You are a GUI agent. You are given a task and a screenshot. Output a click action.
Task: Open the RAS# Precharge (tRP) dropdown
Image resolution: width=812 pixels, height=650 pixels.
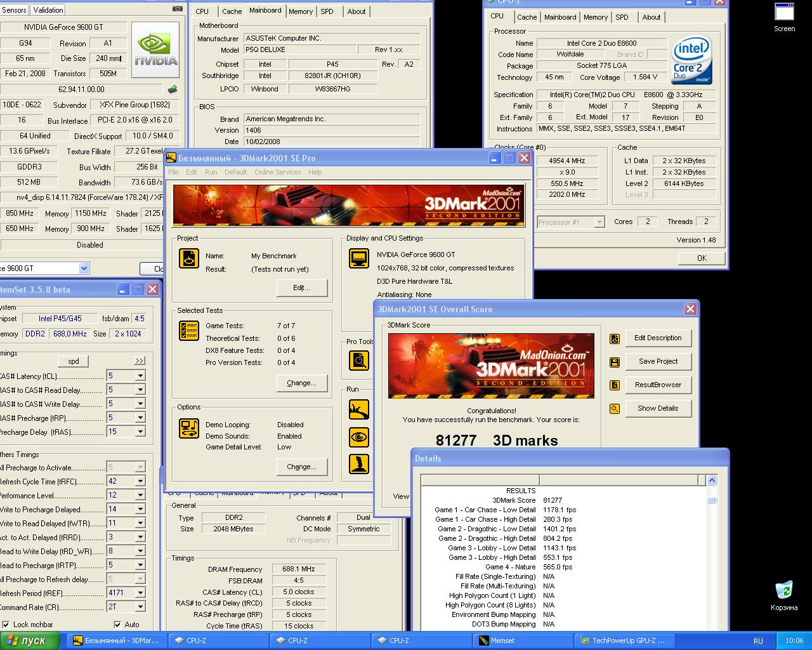click(140, 418)
